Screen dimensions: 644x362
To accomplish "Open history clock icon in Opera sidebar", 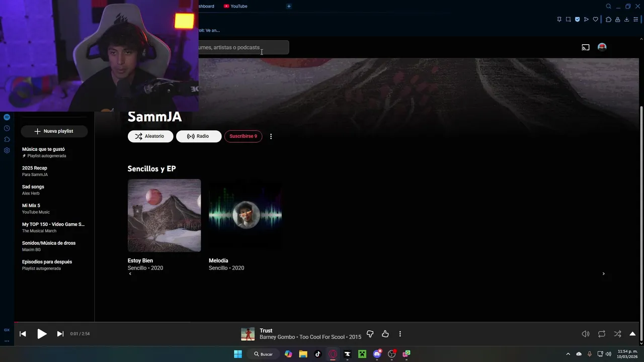I will pos(7,128).
